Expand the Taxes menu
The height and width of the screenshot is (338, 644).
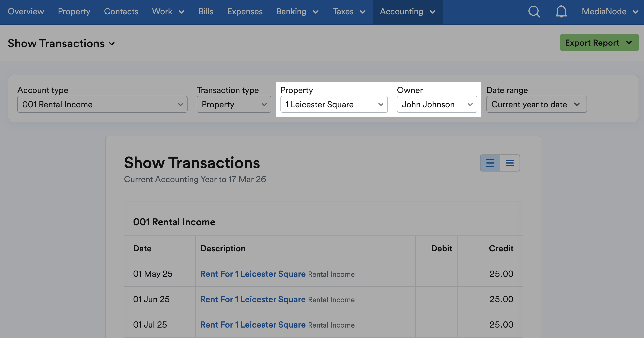(x=349, y=12)
